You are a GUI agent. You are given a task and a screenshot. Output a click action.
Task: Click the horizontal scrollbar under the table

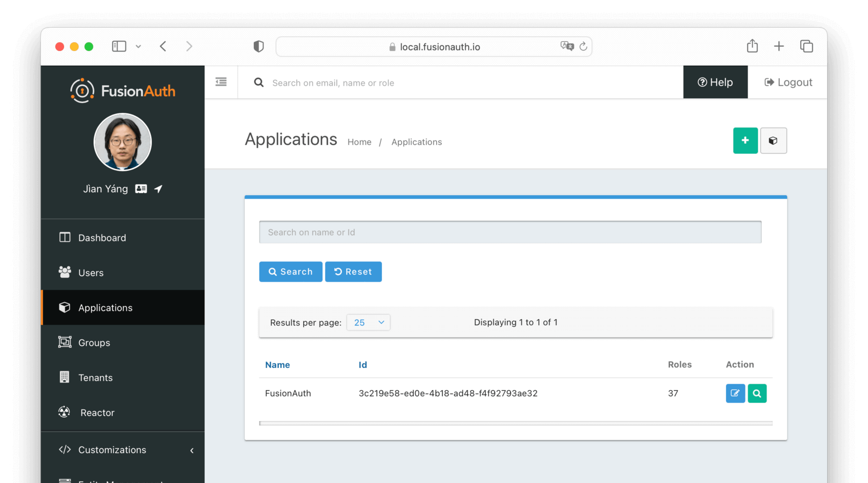pyautogui.click(x=516, y=423)
